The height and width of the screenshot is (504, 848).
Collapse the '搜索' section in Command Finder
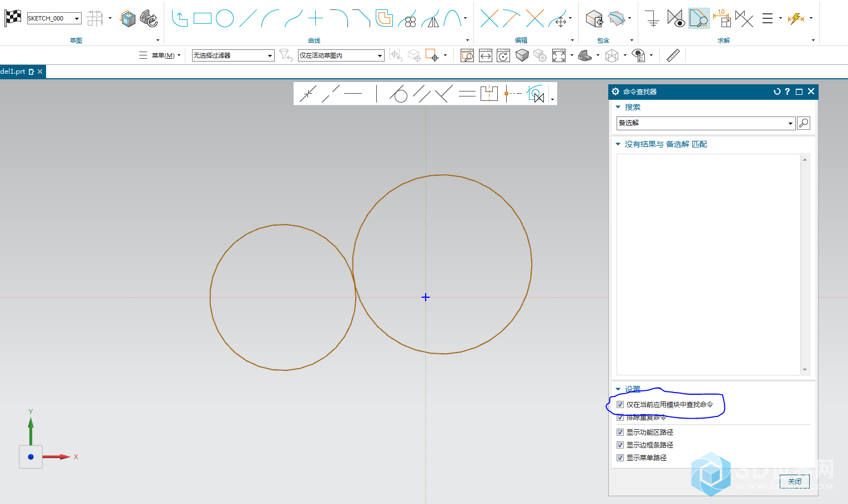(x=618, y=107)
